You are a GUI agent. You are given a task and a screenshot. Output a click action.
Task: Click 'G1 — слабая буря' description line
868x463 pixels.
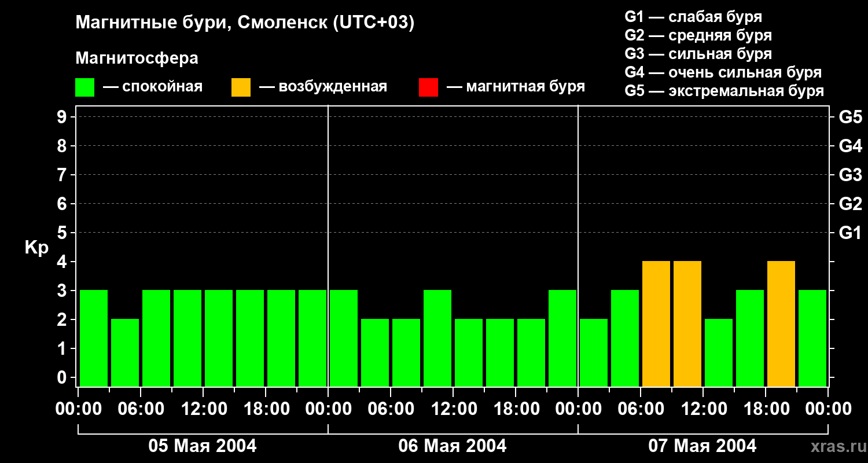[x=693, y=17]
